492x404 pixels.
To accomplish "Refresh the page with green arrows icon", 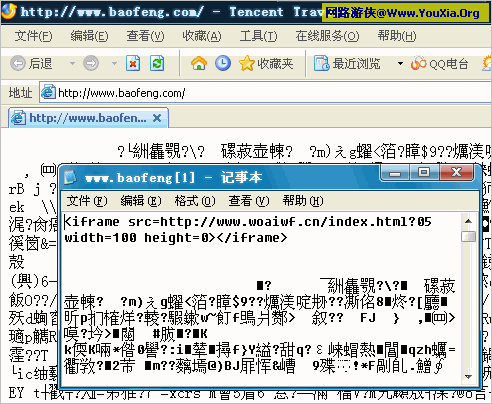I will pos(157,63).
